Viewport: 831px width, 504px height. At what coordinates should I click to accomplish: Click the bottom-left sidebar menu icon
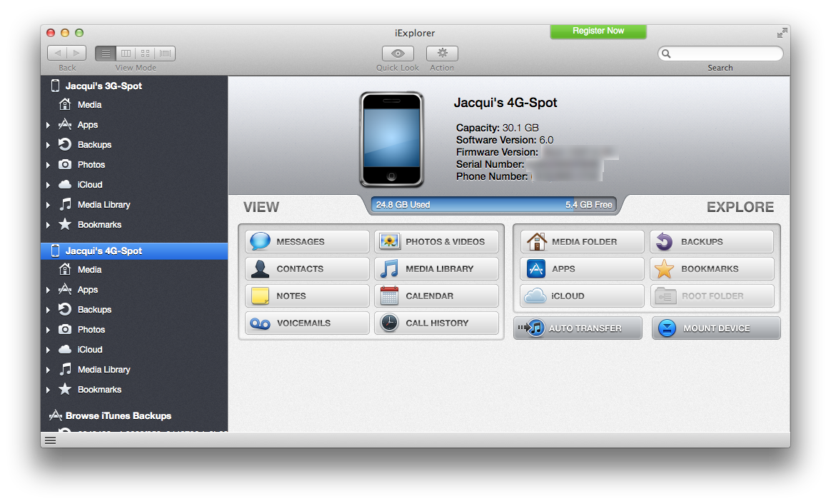click(51, 440)
